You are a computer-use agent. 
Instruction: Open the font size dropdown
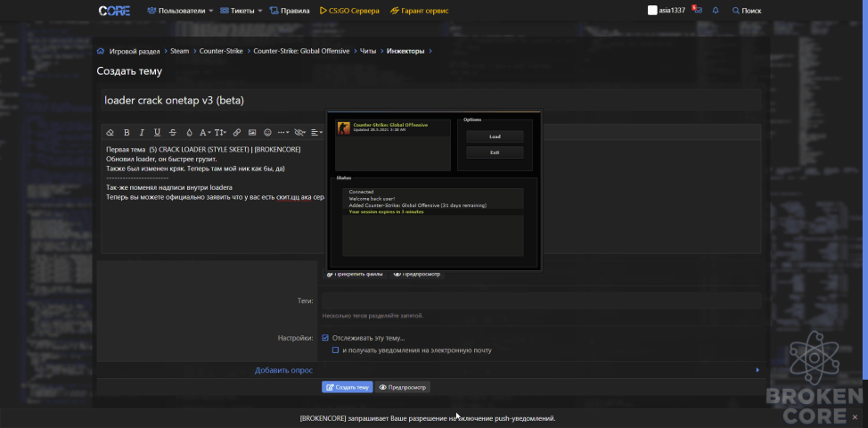point(220,132)
